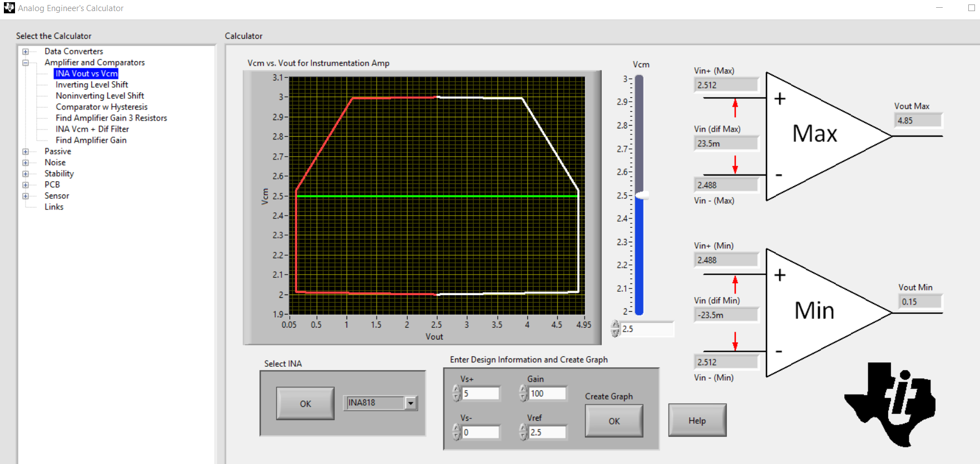Image resolution: width=980 pixels, height=464 pixels.
Task: Click the Vcm value stepper arrows
Action: (615, 328)
